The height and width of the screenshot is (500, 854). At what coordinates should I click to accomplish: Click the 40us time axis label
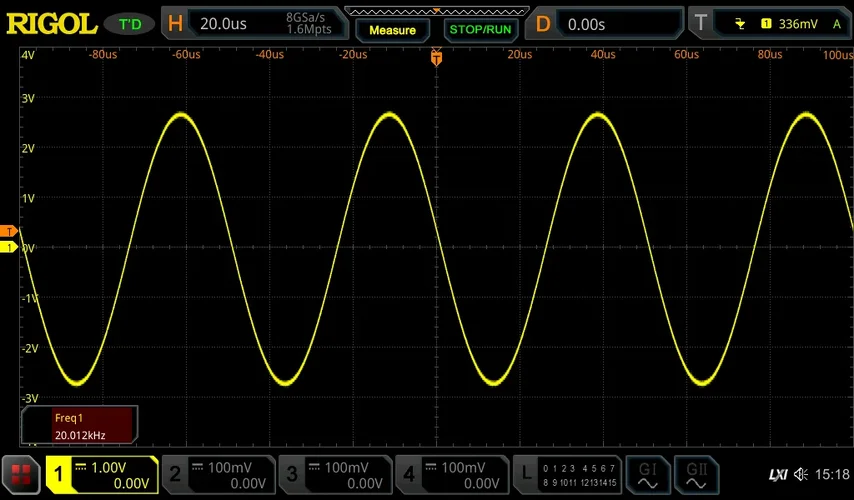(603, 54)
